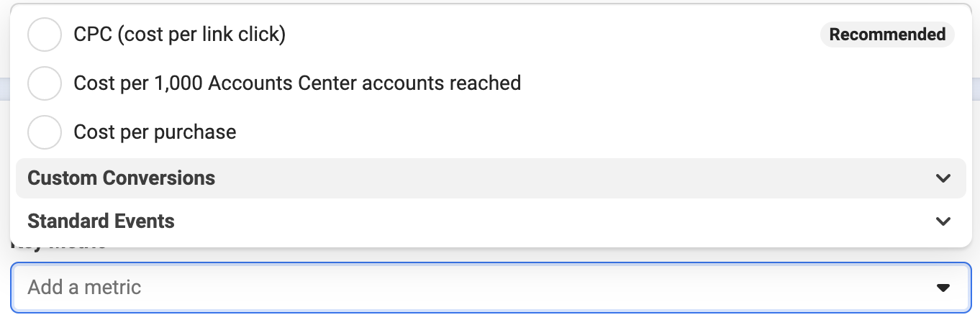
Task: Choose the Cost per 1,000 Accounts Center accounts radio
Action: tap(44, 83)
